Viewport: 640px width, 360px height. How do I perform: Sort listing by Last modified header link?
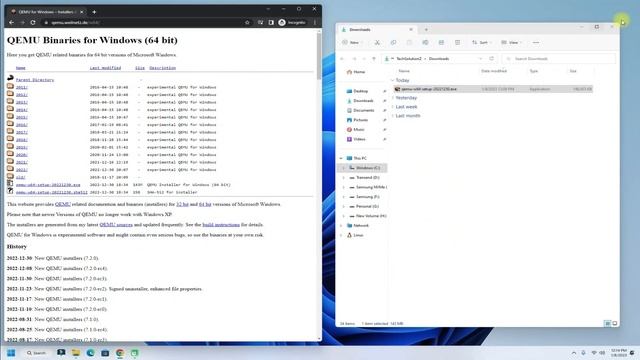pyautogui.click(x=105, y=68)
